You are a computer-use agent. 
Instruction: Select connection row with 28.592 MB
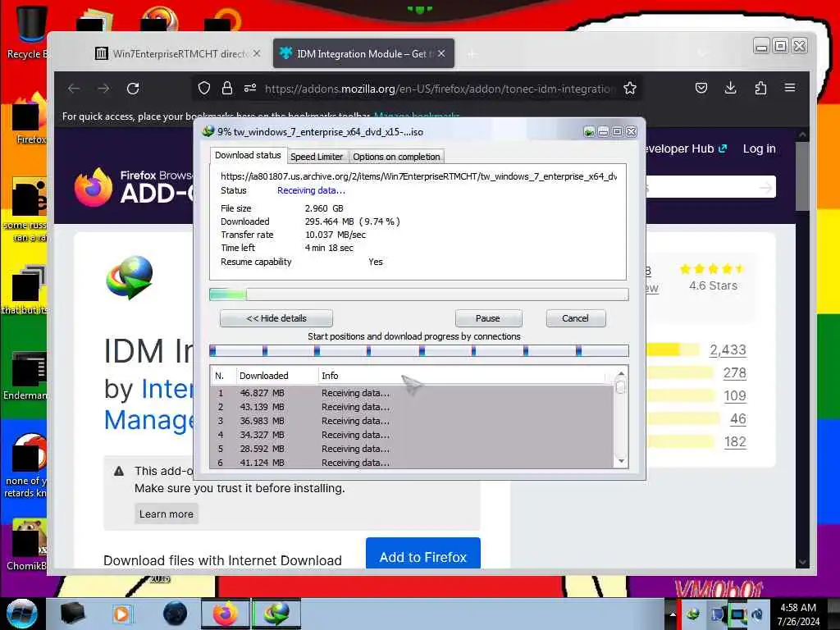click(412, 449)
